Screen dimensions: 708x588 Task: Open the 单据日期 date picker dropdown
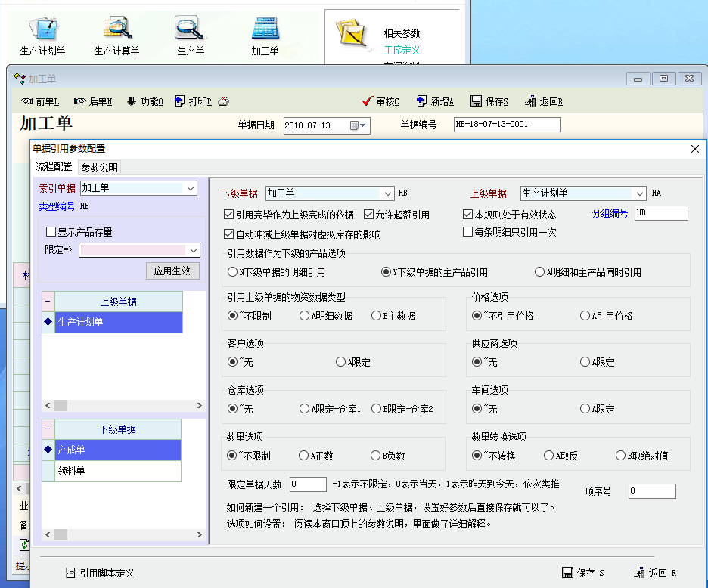(x=362, y=125)
